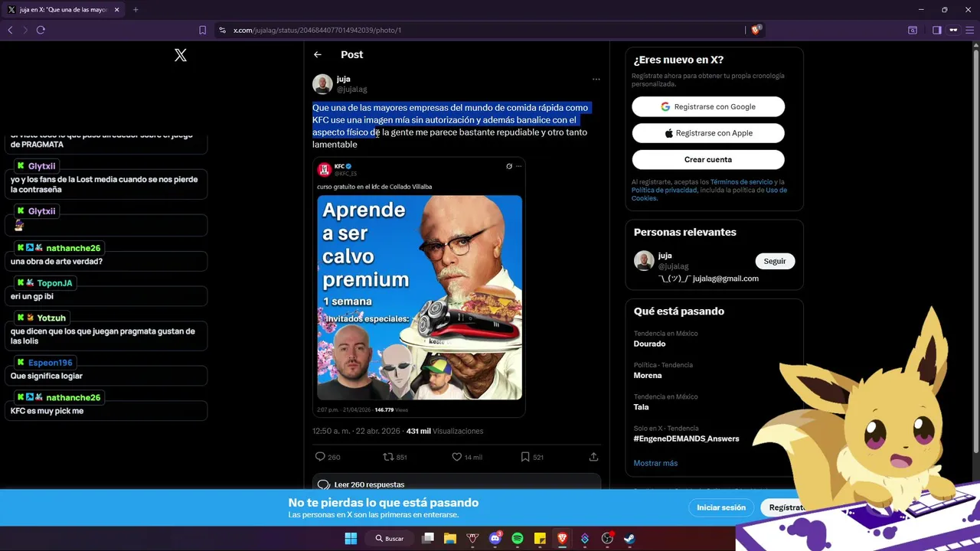The height and width of the screenshot is (551, 980).
Task: Click the Crear cuenta button
Action: 708,159
